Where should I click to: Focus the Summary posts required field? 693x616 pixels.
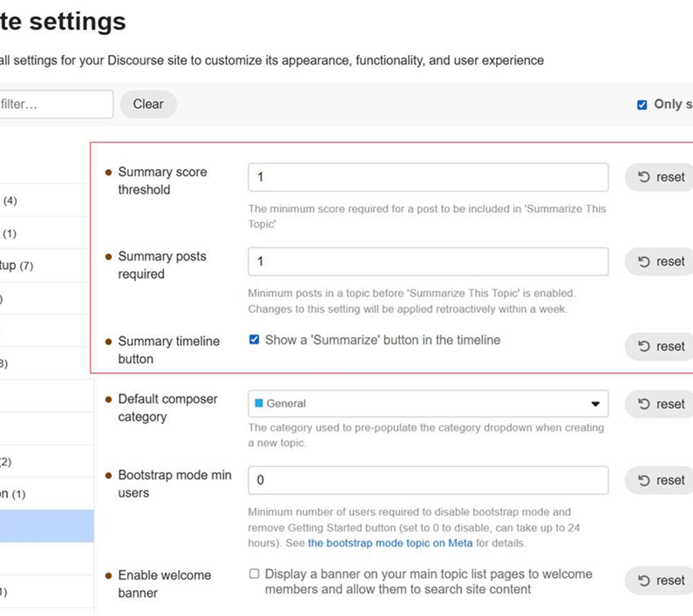point(428,261)
